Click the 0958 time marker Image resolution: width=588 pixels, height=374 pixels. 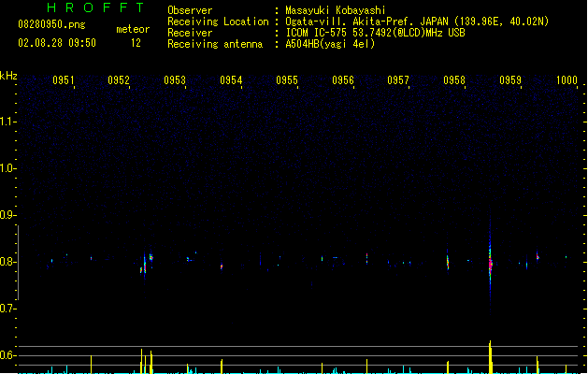point(454,80)
